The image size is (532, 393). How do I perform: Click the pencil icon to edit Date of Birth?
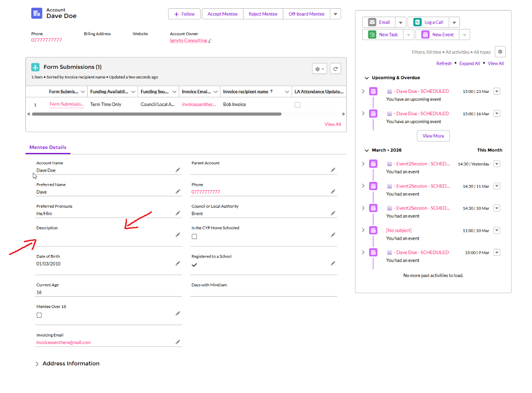point(178,262)
